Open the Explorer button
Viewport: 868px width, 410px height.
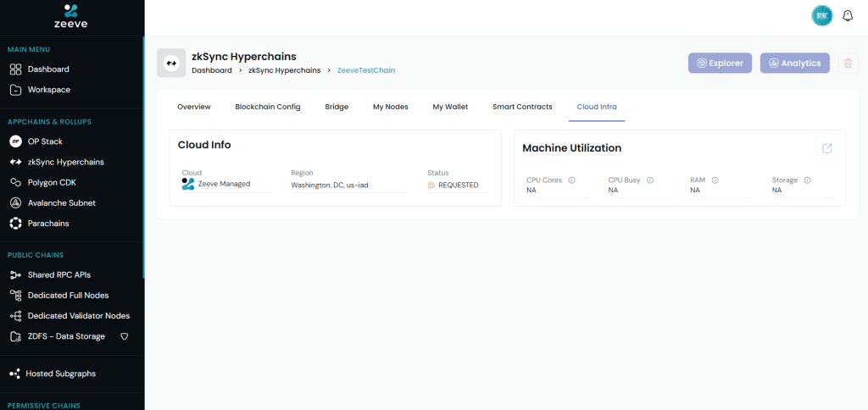[720, 63]
